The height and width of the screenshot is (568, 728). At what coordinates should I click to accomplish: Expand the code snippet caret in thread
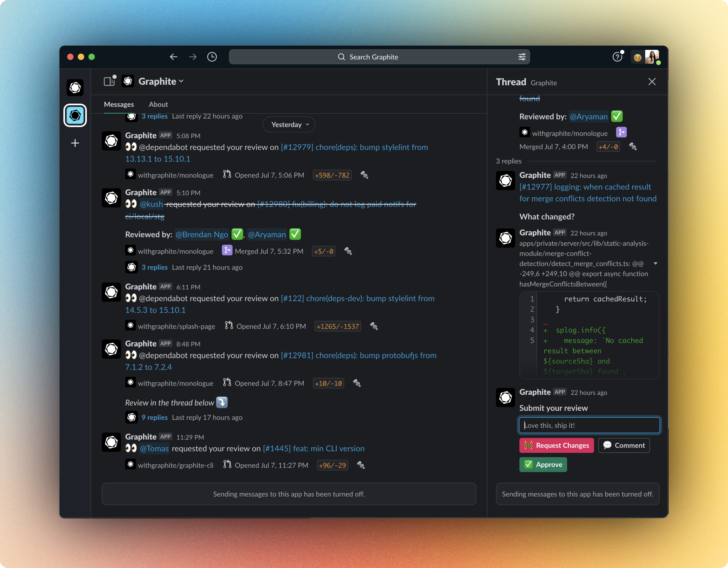click(x=655, y=263)
